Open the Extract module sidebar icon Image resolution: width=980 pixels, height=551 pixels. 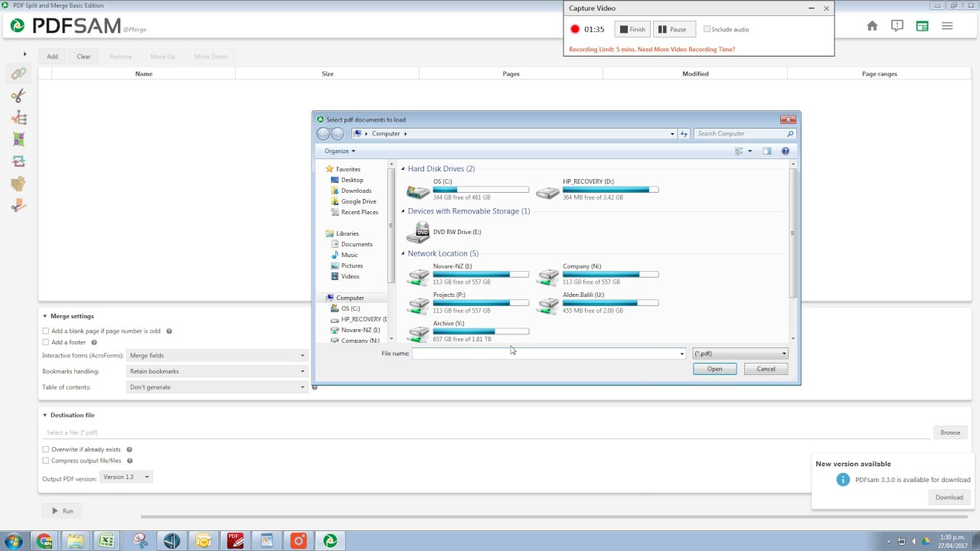click(x=18, y=184)
